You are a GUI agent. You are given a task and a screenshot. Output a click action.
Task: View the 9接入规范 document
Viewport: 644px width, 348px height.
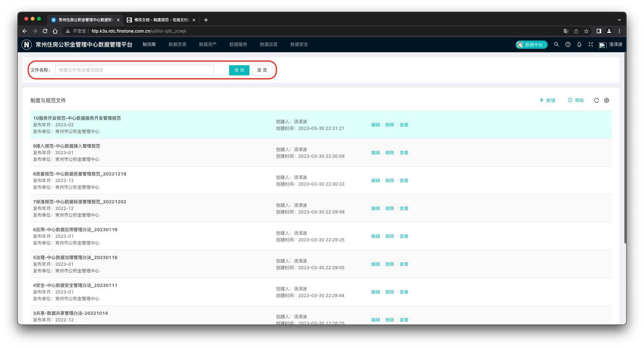404,153
